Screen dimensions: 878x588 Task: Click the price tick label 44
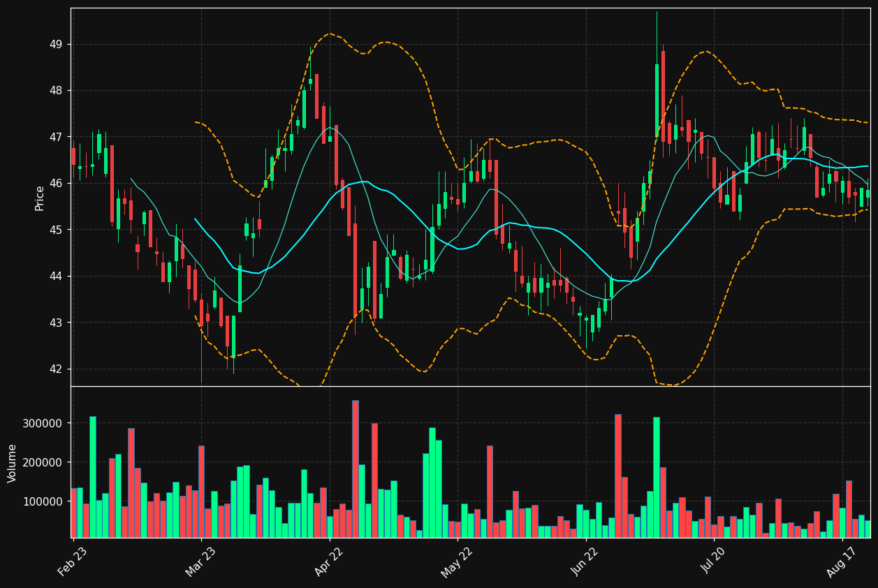coord(56,277)
